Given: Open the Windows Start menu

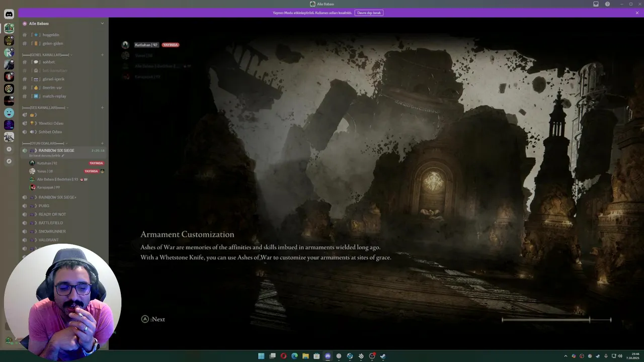Looking at the screenshot, I should [261, 356].
